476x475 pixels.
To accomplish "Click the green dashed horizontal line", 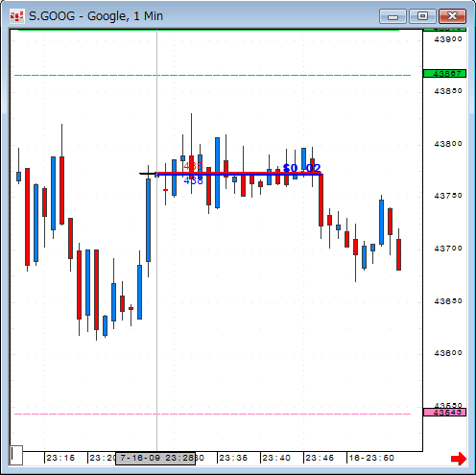I will [213, 76].
